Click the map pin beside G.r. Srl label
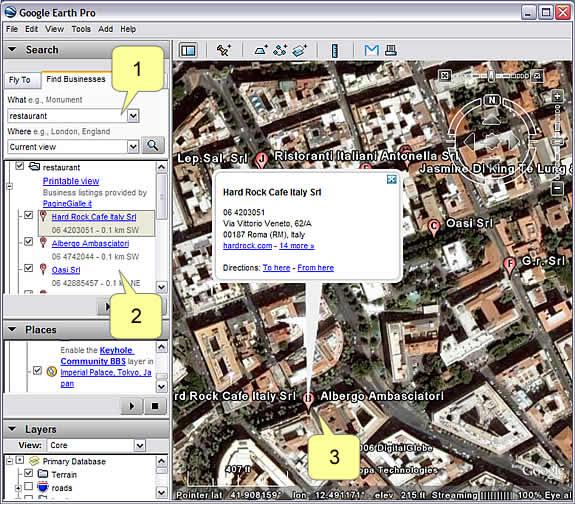 pos(509,266)
